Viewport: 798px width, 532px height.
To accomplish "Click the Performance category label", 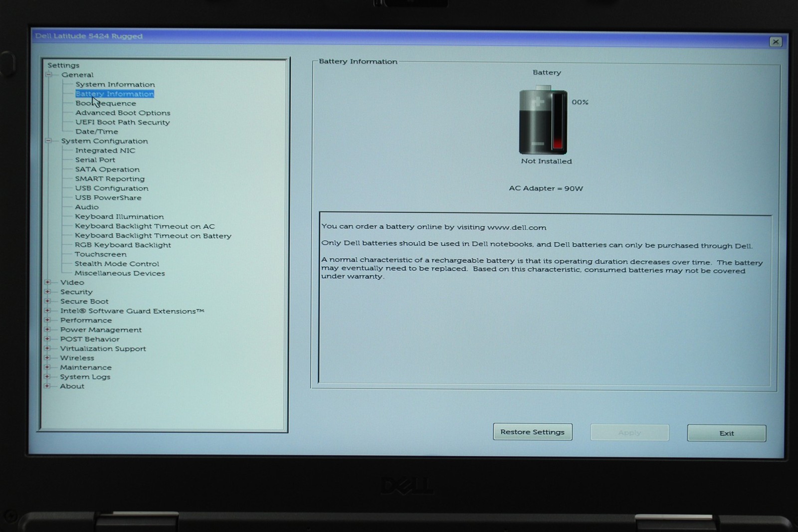I will pyautogui.click(x=86, y=320).
